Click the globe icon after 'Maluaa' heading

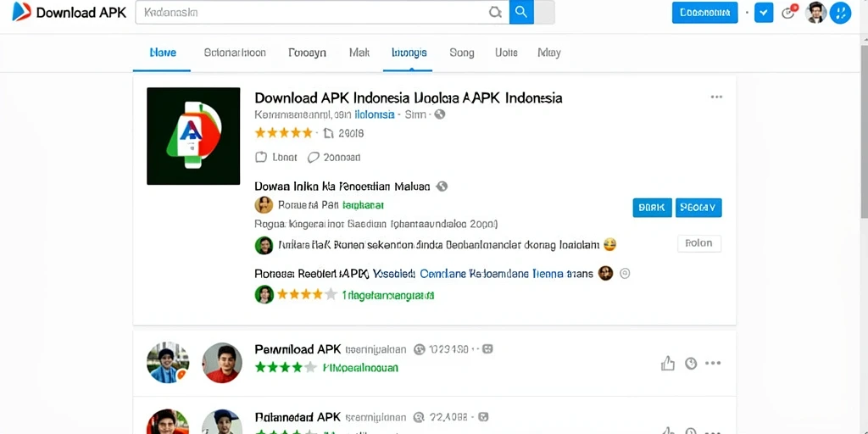[442, 186]
